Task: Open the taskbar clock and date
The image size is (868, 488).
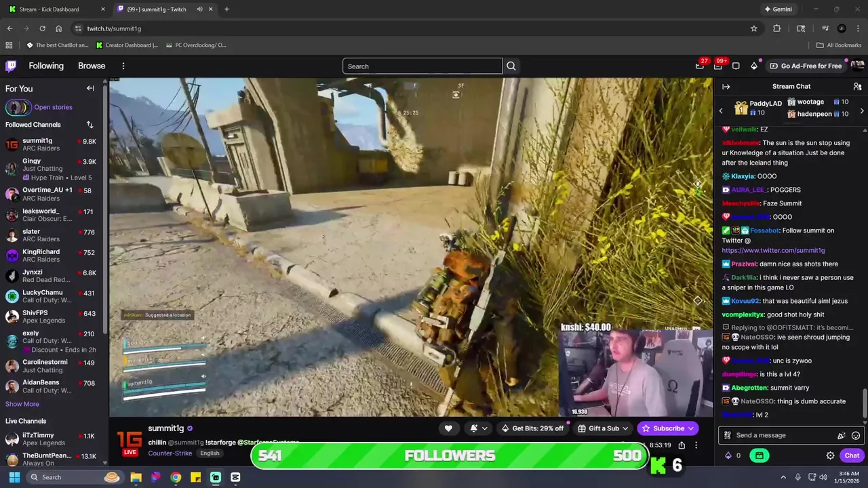Action: coord(848,477)
